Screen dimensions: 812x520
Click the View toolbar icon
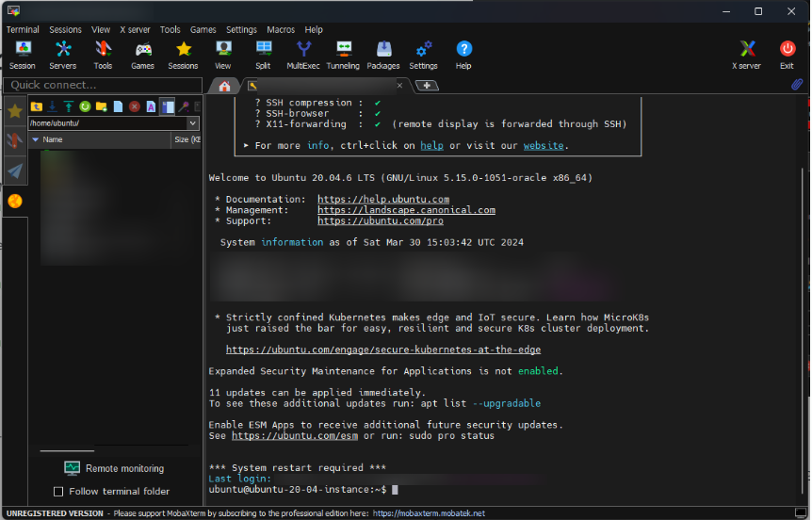click(222, 55)
